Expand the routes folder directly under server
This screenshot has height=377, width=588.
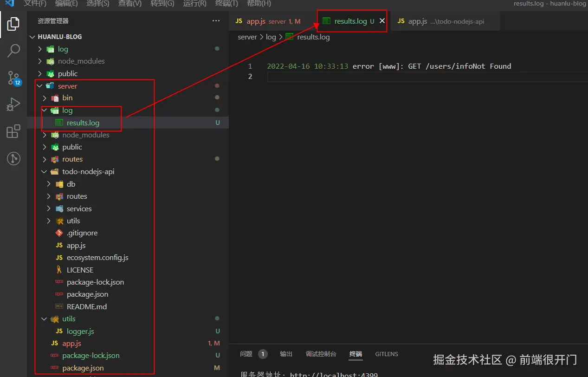coord(45,159)
